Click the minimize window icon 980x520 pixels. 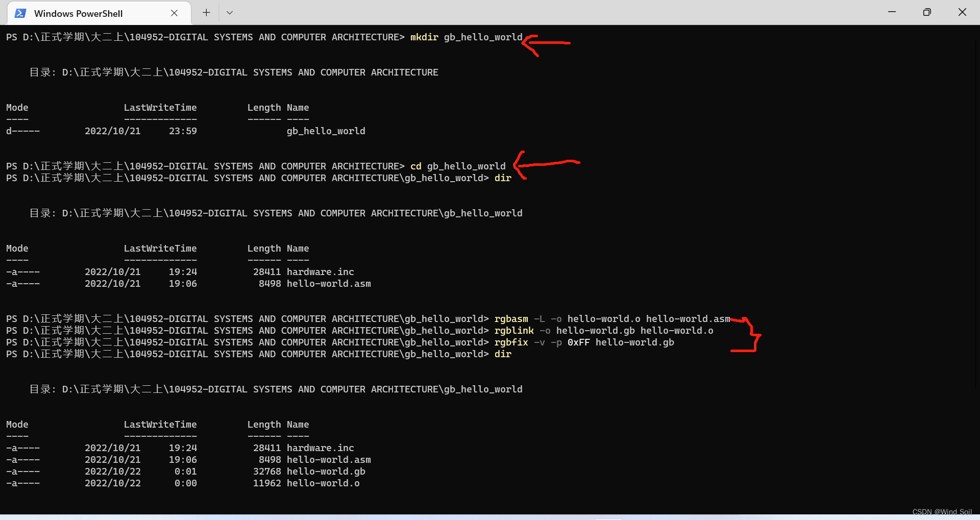pos(891,12)
